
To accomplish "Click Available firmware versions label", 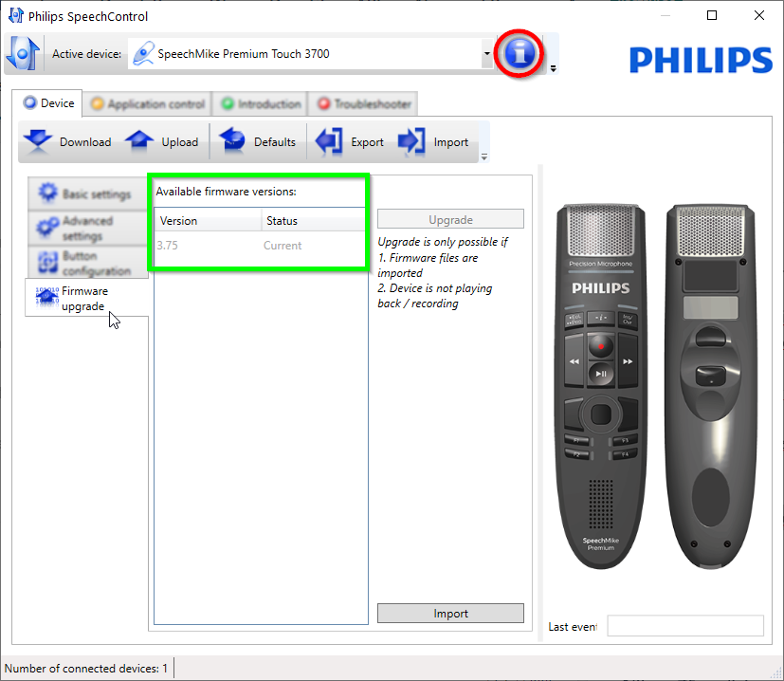I will 226,192.
